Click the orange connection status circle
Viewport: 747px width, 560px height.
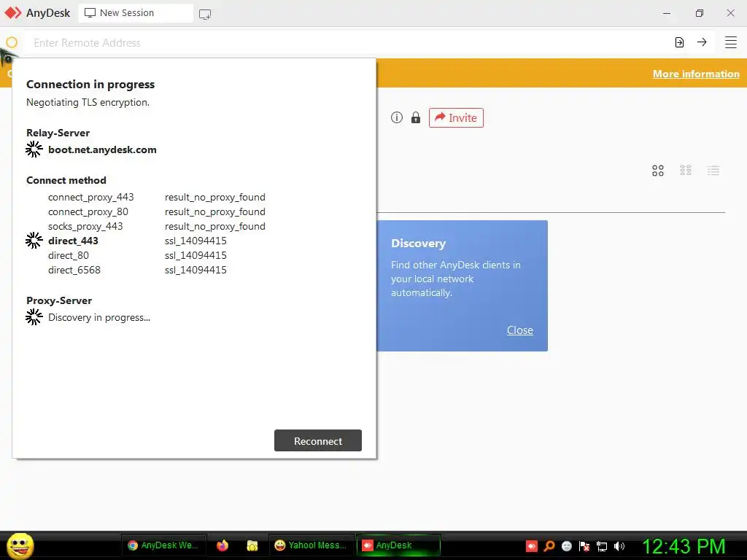click(x=12, y=42)
